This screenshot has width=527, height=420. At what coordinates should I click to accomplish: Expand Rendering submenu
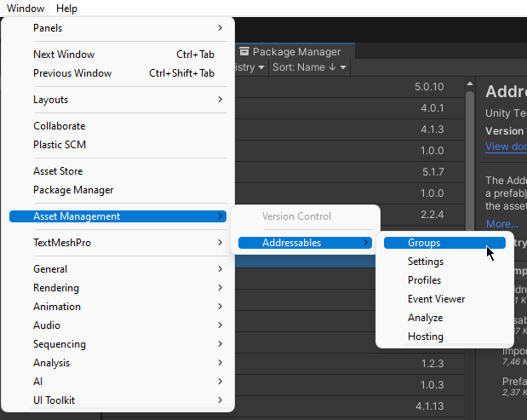[x=118, y=288]
